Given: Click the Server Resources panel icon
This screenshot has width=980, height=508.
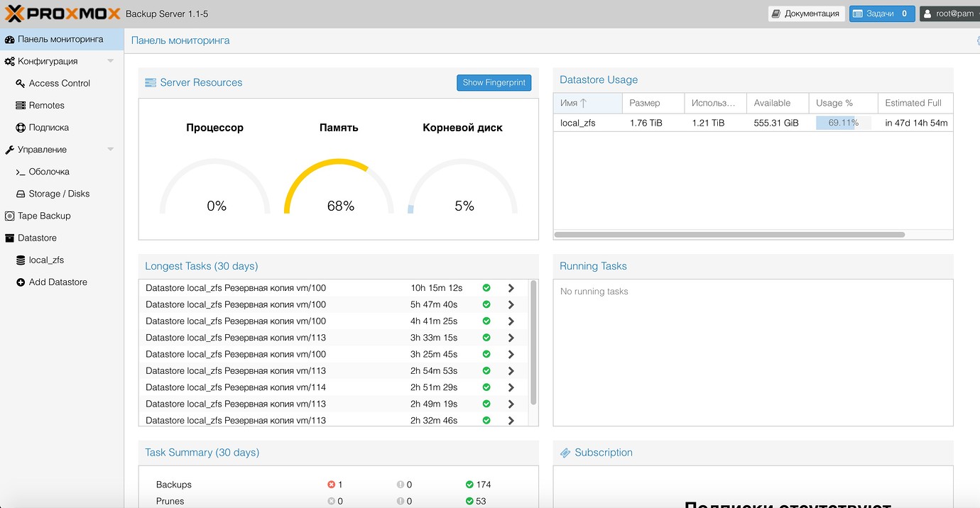Looking at the screenshot, I should point(150,82).
